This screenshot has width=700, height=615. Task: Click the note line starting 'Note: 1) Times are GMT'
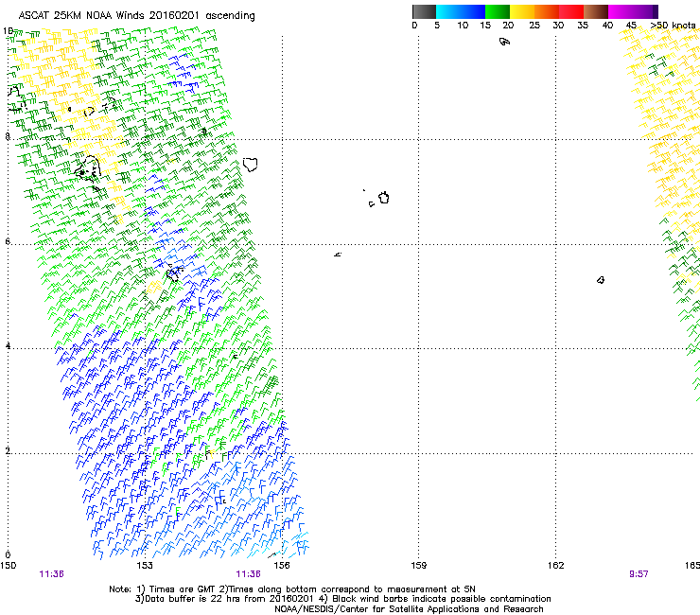(x=292, y=589)
